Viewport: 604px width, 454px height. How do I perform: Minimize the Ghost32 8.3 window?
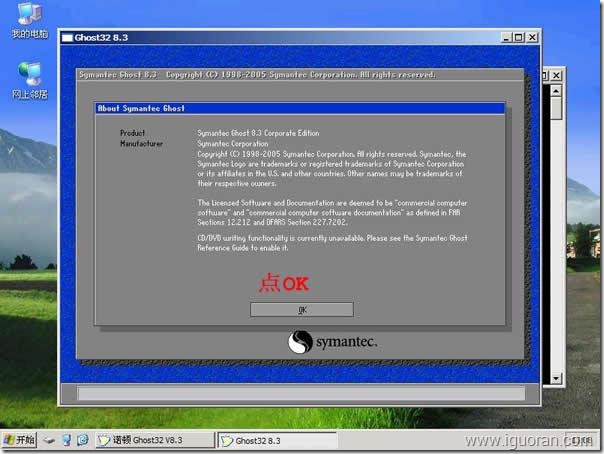coord(505,38)
